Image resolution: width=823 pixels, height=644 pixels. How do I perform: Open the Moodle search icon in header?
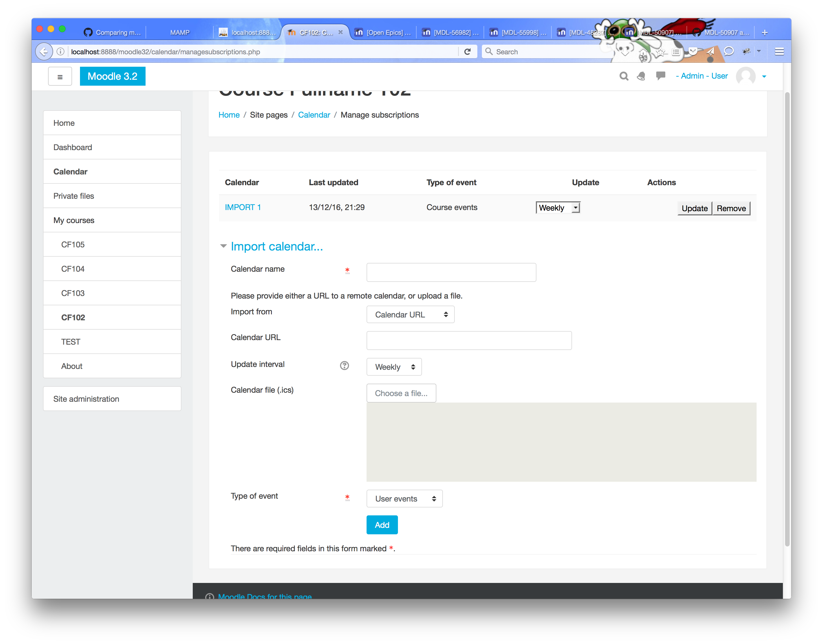(624, 76)
